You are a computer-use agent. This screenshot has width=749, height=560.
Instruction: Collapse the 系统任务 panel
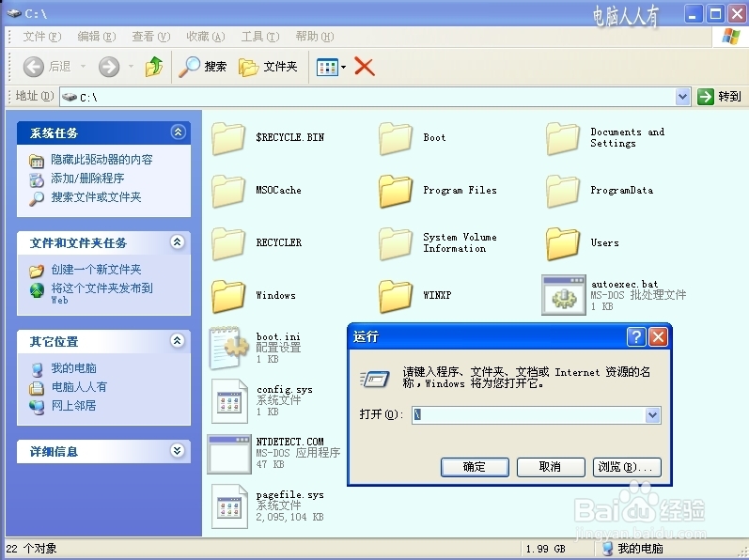179,132
